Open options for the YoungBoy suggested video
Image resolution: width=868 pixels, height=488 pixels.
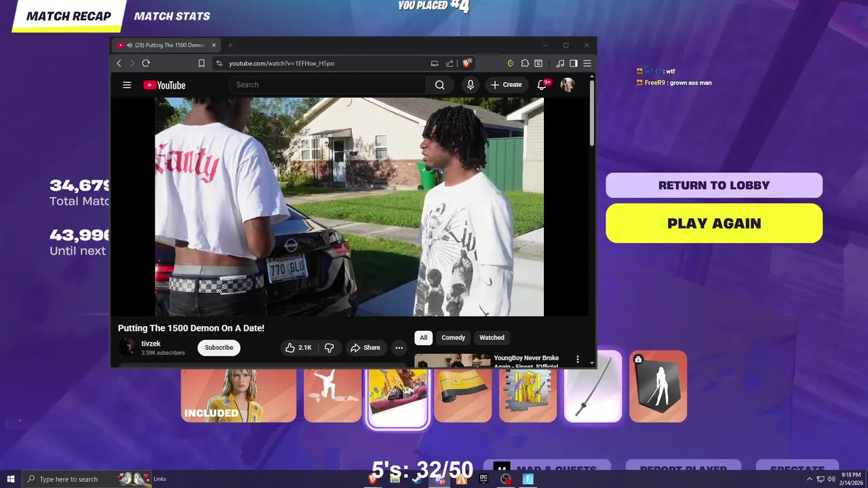(x=578, y=359)
